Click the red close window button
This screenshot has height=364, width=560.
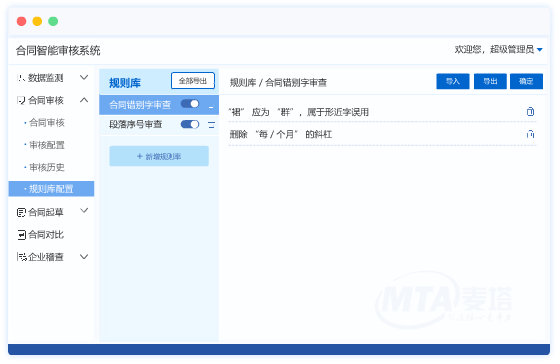22,21
